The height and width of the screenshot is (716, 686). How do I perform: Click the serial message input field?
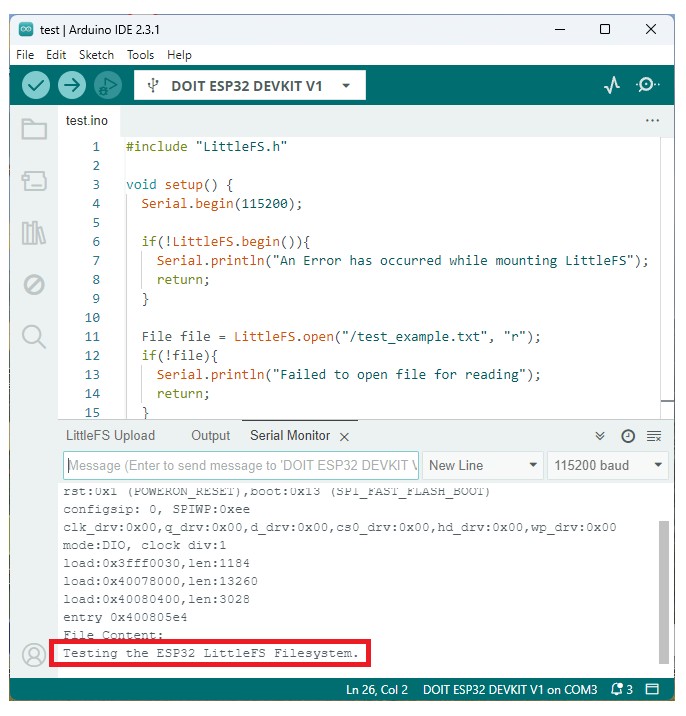click(x=240, y=465)
